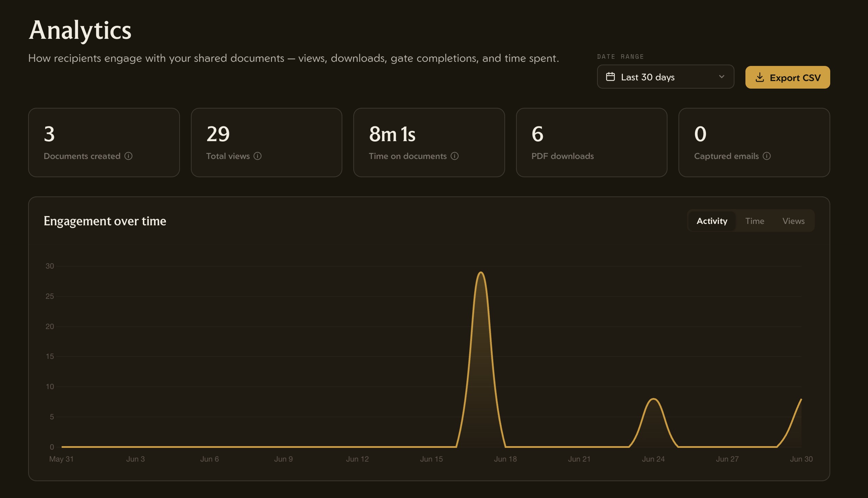This screenshot has width=868, height=498.
Task: Click the smaller chart peak at Jun 24
Action: (x=653, y=399)
